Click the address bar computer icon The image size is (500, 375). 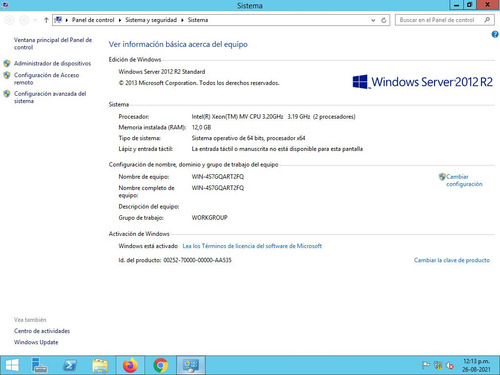(x=58, y=20)
